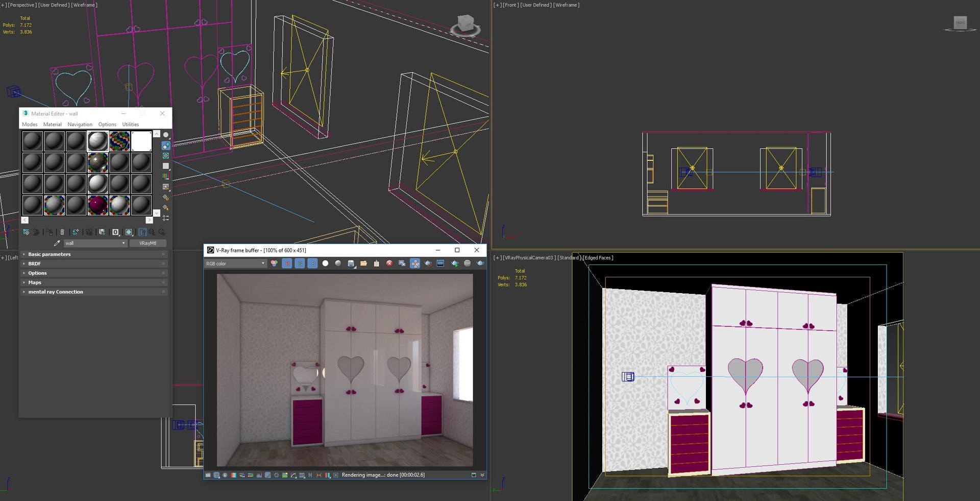Click the duplicate to 3ds Max frame buffer icon
The image size is (980, 501).
[402, 264]
